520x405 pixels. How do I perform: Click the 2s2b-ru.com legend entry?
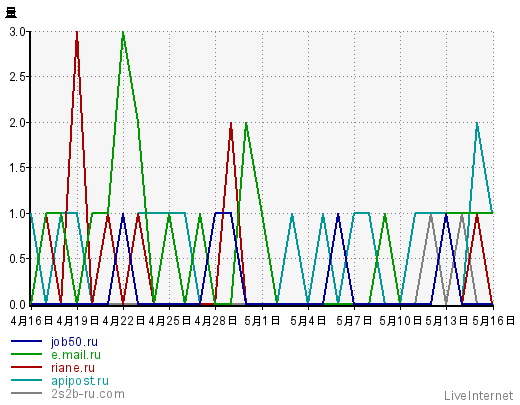tap(88, 394)
